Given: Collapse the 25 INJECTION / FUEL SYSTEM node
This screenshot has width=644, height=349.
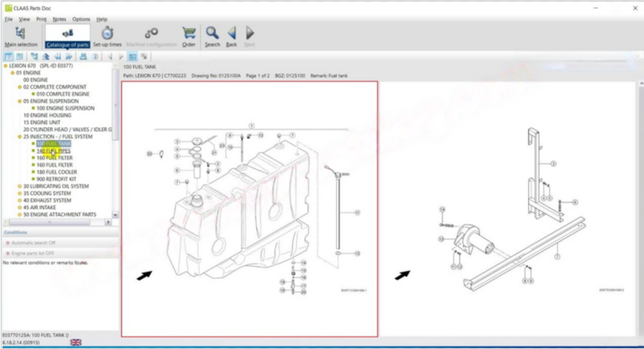Looking at the screenshot, I should (x=19, y=137).
